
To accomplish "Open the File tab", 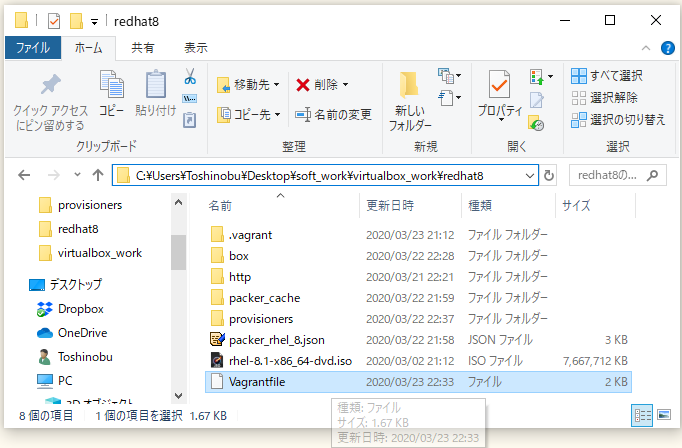I will 33,48.
